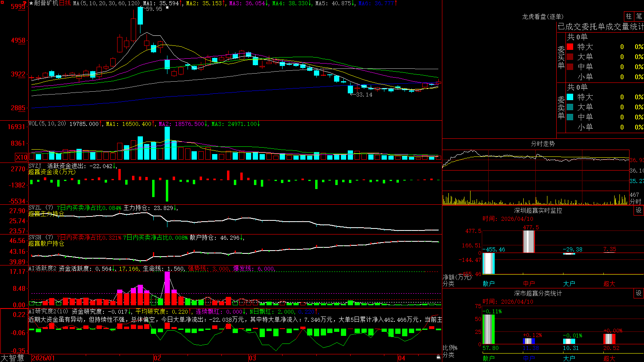Click the star icon before 耐普矿机
This screenshot has width=644, height=362.
[x=31, y=3]
